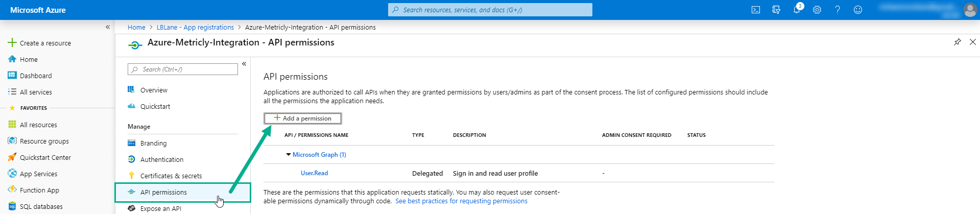
Task: Close the API permissions blade
Action: click(972, 42)
